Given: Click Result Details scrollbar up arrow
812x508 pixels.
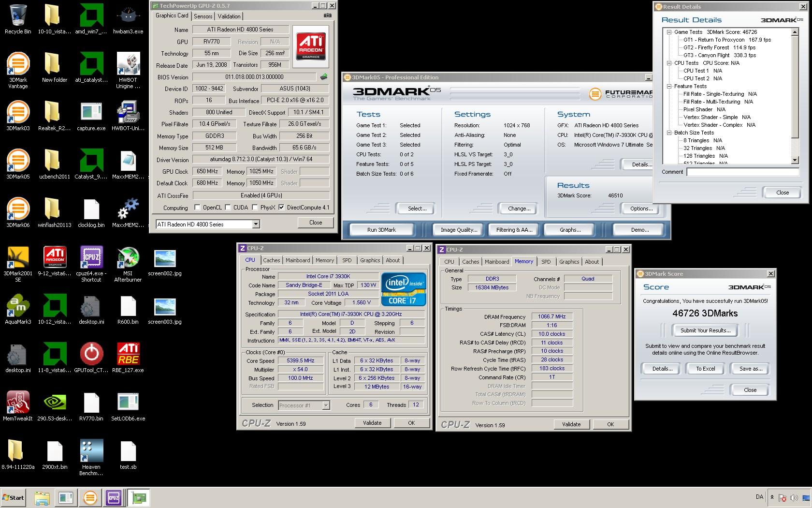Looking at the screenshot, I should point(795,32).
